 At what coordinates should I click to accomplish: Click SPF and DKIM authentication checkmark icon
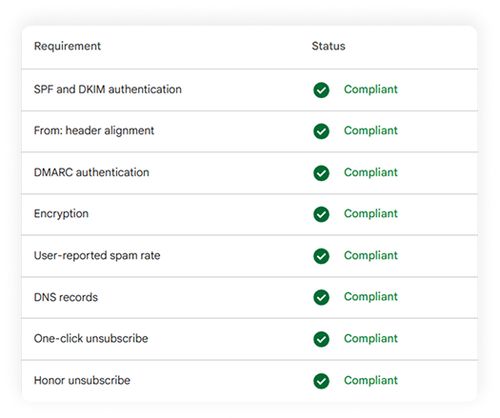tap(321, 90)
